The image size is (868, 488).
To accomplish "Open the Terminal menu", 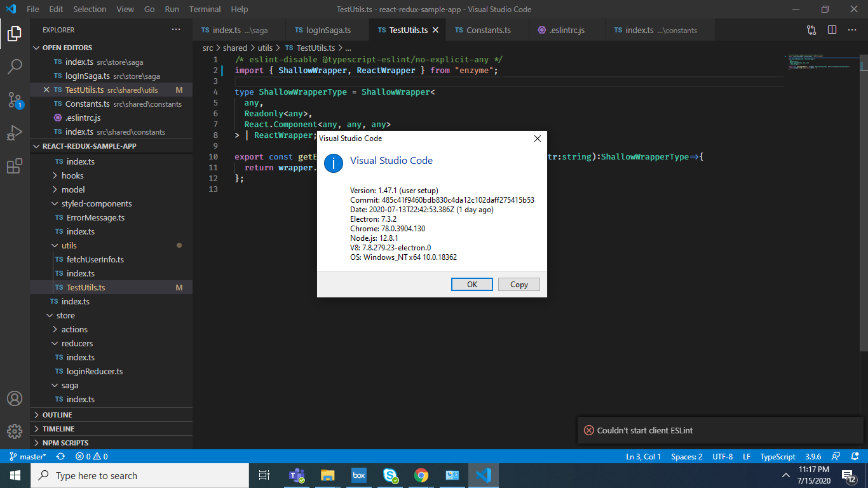I will point(205,9).
